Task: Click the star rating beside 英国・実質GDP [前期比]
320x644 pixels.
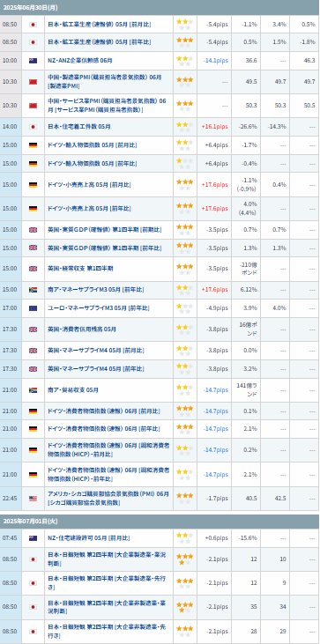Action: point(184,230)
